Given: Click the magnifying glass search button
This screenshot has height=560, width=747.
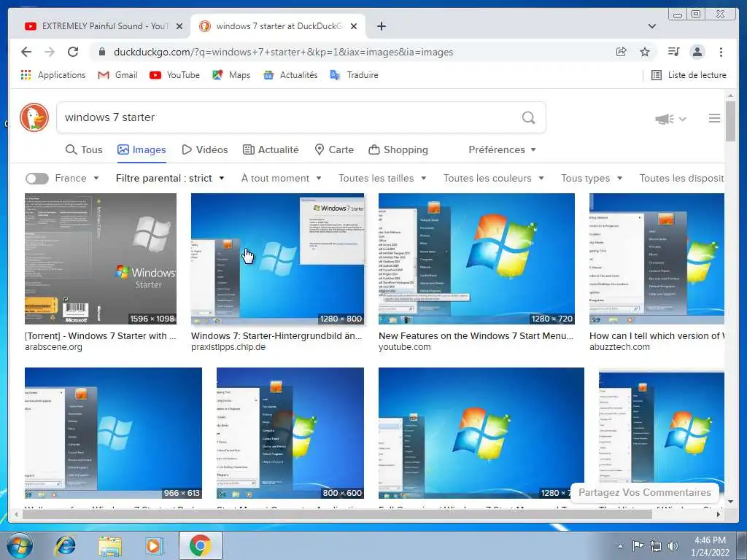Looking at the screenshot, I should [x=528, y=117].
